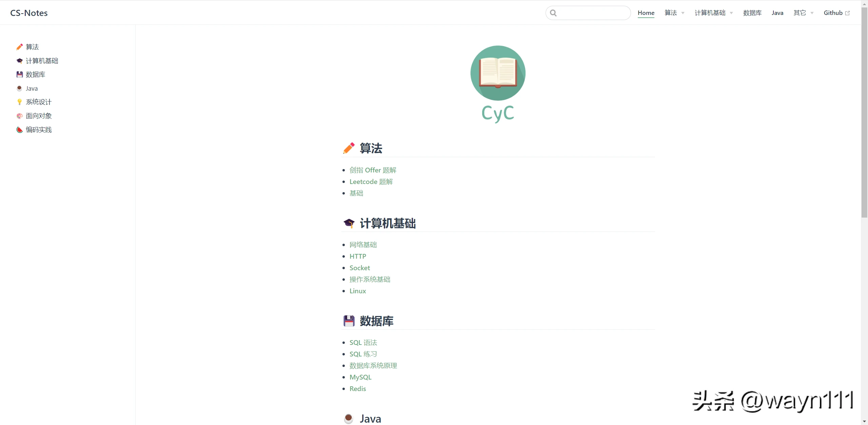The image size is (868, 425).
Task: Click the coffee cup icon in Java heading
Action: coord(349,419)
